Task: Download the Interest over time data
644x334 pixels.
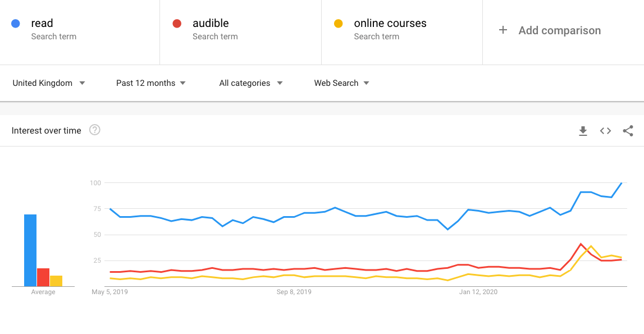Action: 583,131
